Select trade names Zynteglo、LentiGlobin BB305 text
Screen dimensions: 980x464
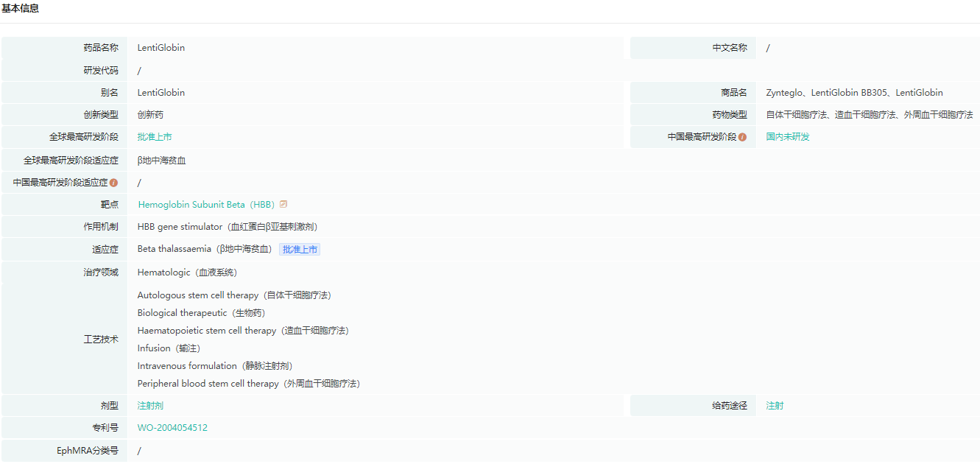[854, 93]
